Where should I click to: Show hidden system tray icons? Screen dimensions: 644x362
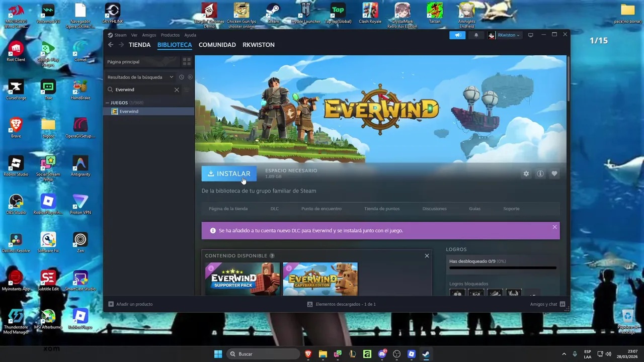tap(564, 354)
